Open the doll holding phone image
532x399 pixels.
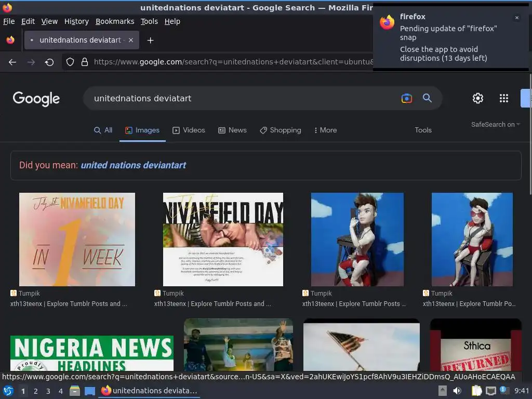(357, 240)
